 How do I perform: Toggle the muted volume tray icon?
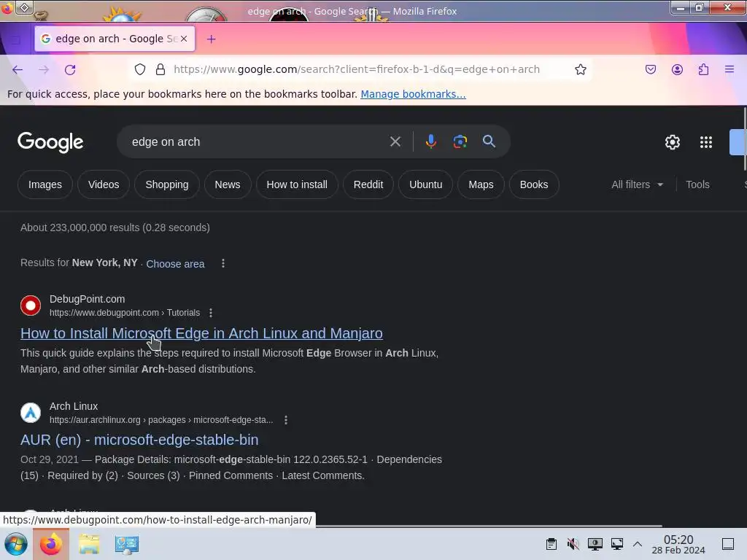(573, 544)
